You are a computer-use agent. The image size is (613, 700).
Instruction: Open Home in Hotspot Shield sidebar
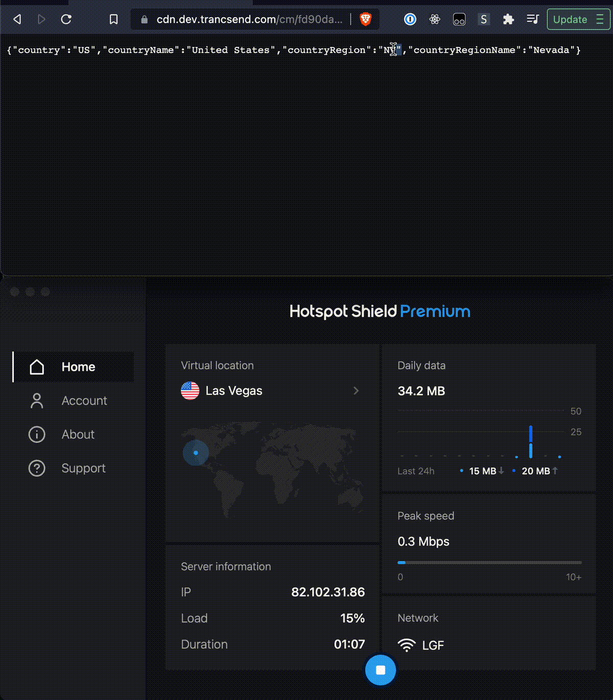[x=74, y=367]
